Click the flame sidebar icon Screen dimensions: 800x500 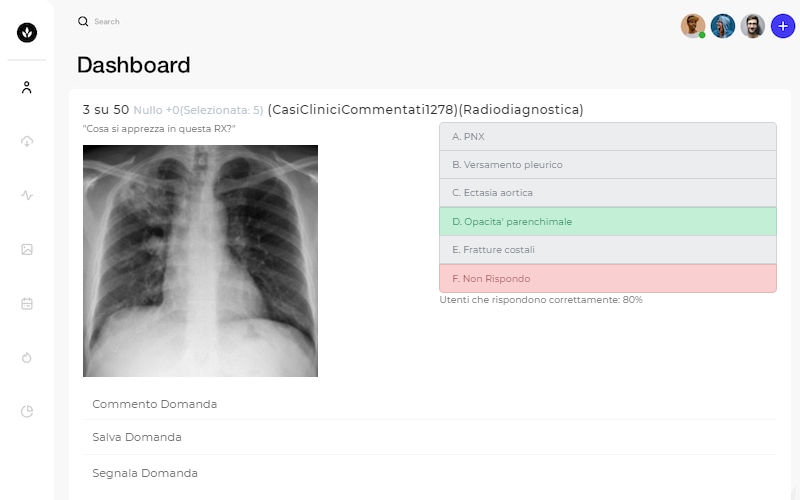click(x=27, y=358)
